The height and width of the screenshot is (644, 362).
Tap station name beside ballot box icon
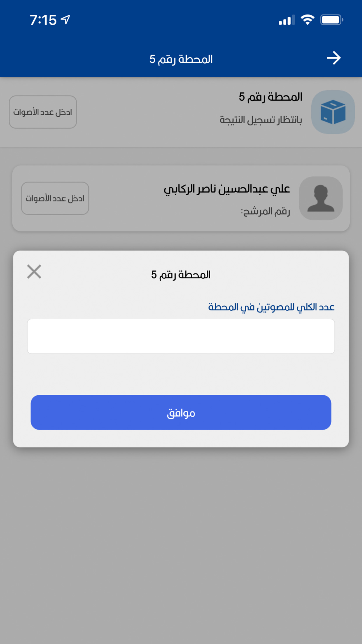click(270, 97)
